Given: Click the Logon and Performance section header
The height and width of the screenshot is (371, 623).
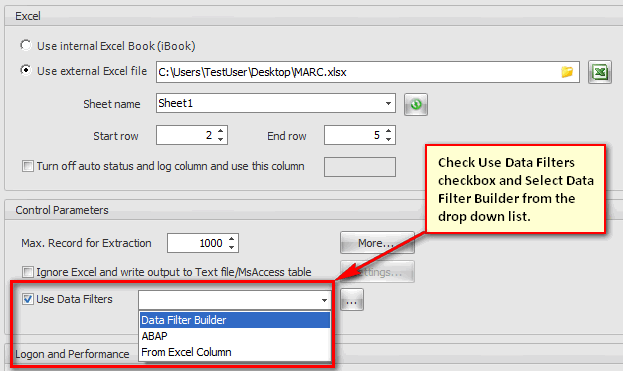Looking at the screenshot, I should click(x=72, y=354).
